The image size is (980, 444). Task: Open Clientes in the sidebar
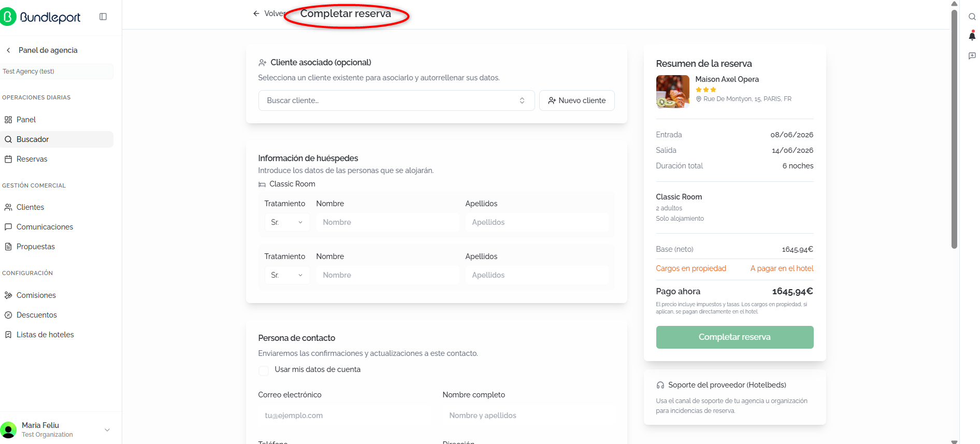tap(56, 207)
